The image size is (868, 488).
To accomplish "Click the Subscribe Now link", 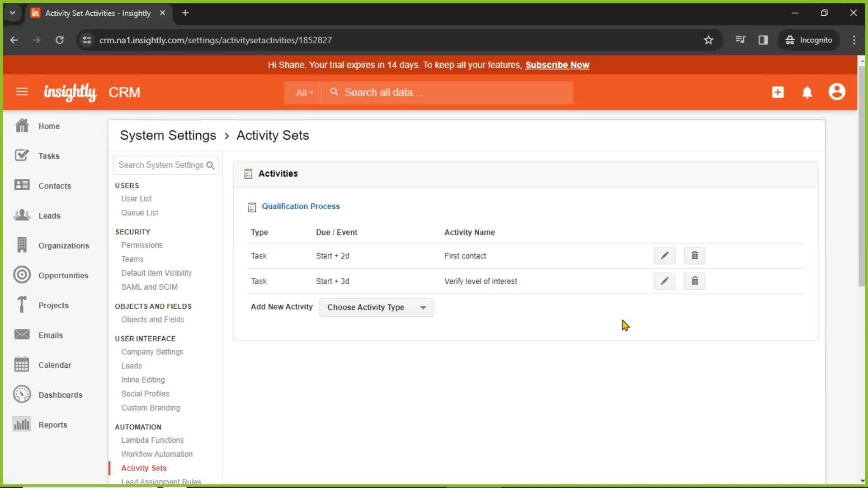I will pos(557,65).
